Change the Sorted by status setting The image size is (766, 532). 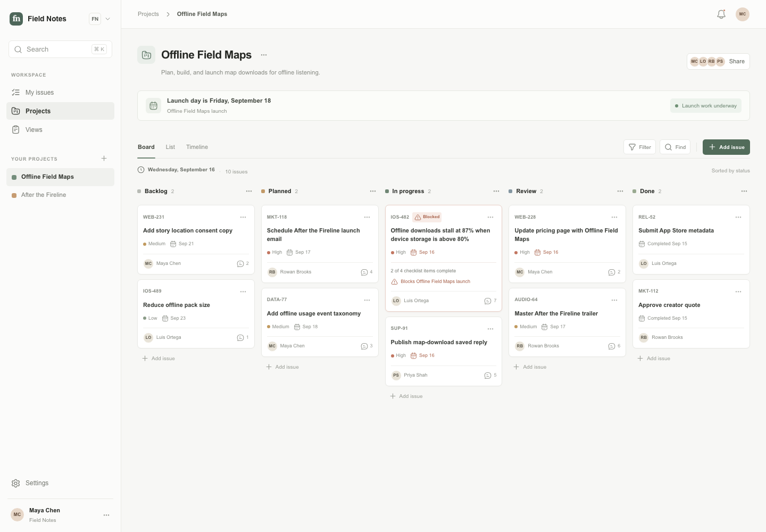click(731, 171)
